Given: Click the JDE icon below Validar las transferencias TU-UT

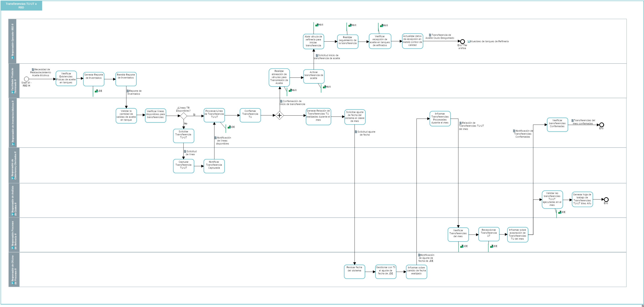Looking at the screenshot, I should click(560, 212).
